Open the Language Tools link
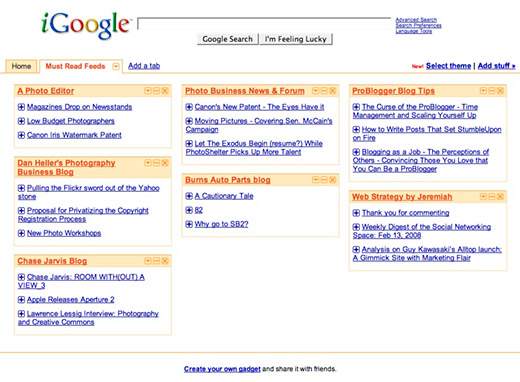The image size is (520, 382). click(414, 31)
